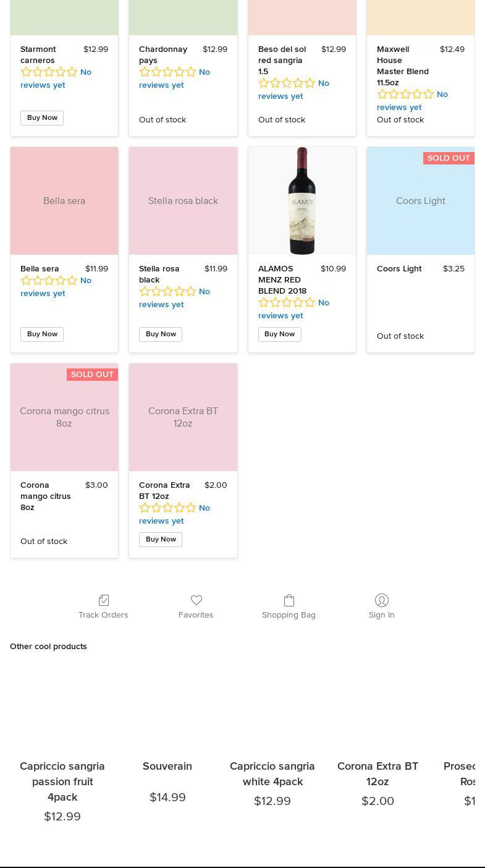Click the Favorites heart icon
This screenshot has width=485, height=868.
point(196,600)
